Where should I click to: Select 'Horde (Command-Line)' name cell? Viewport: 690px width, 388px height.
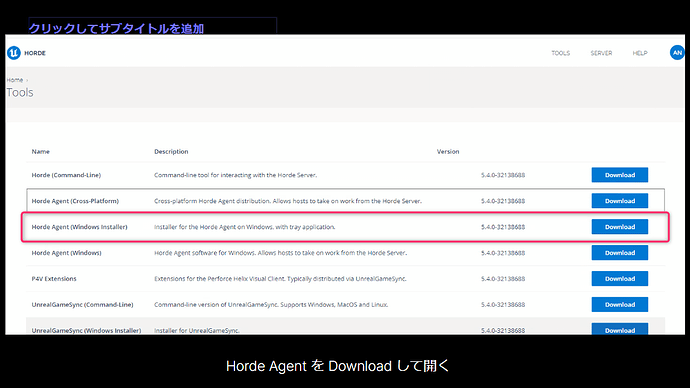66,175
